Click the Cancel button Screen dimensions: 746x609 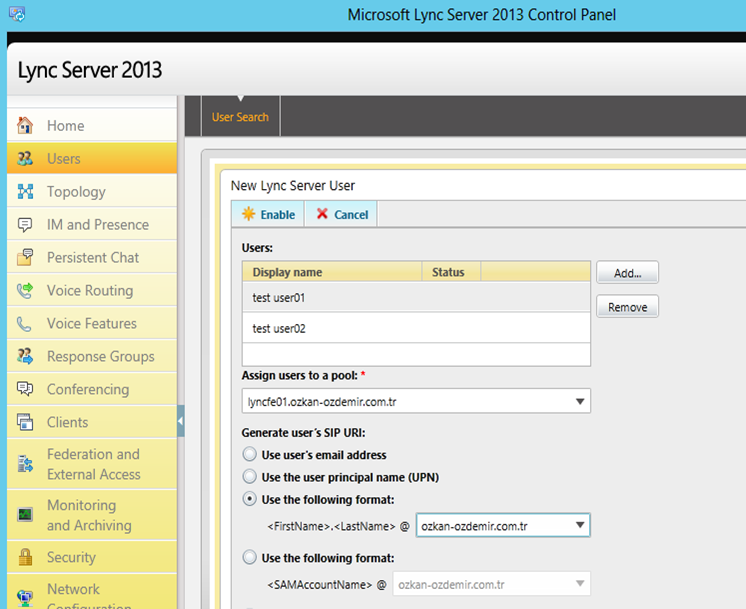pos(341,214)
